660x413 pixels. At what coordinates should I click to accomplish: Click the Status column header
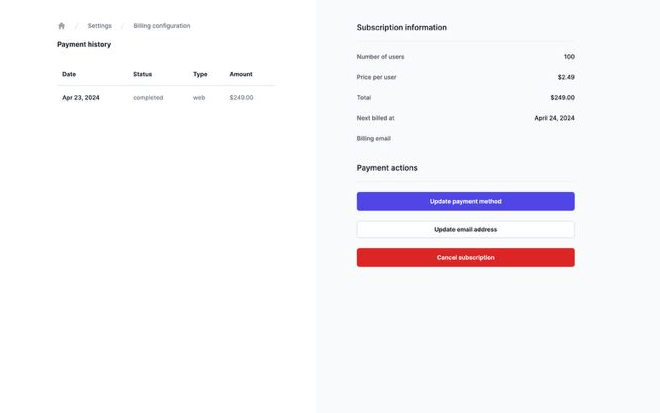(x=142, y=74)
